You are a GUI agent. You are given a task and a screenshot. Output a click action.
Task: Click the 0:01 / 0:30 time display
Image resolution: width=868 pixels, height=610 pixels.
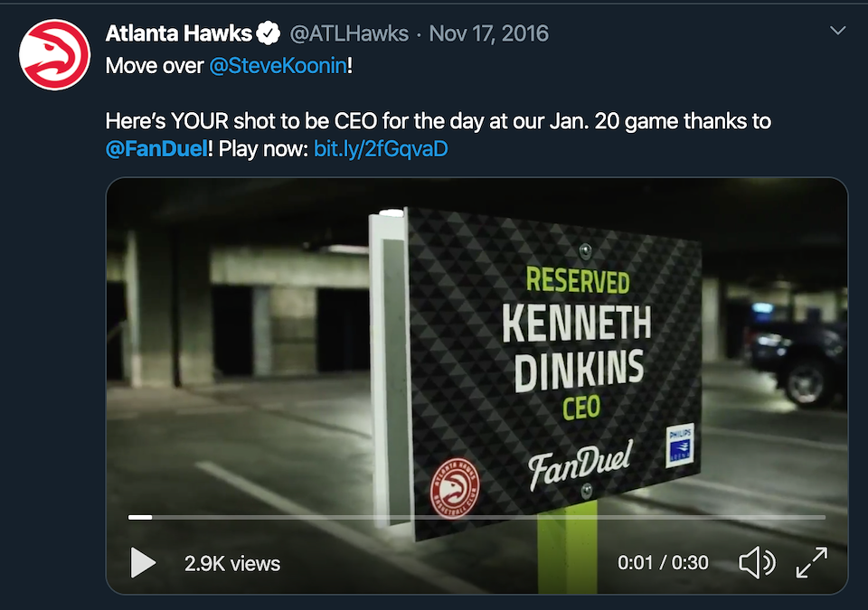click(x=663, y=563)
